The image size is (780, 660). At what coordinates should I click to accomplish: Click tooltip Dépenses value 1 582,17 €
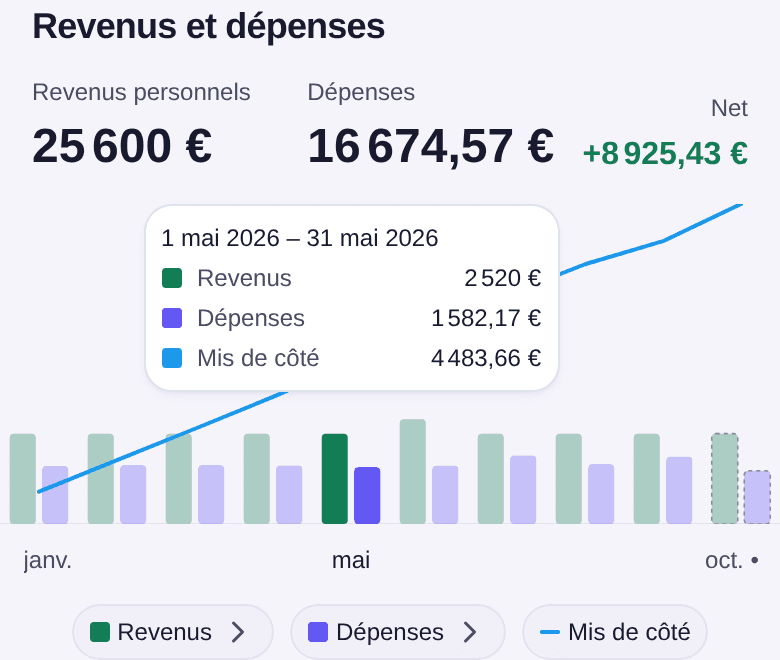pos(486,318)
